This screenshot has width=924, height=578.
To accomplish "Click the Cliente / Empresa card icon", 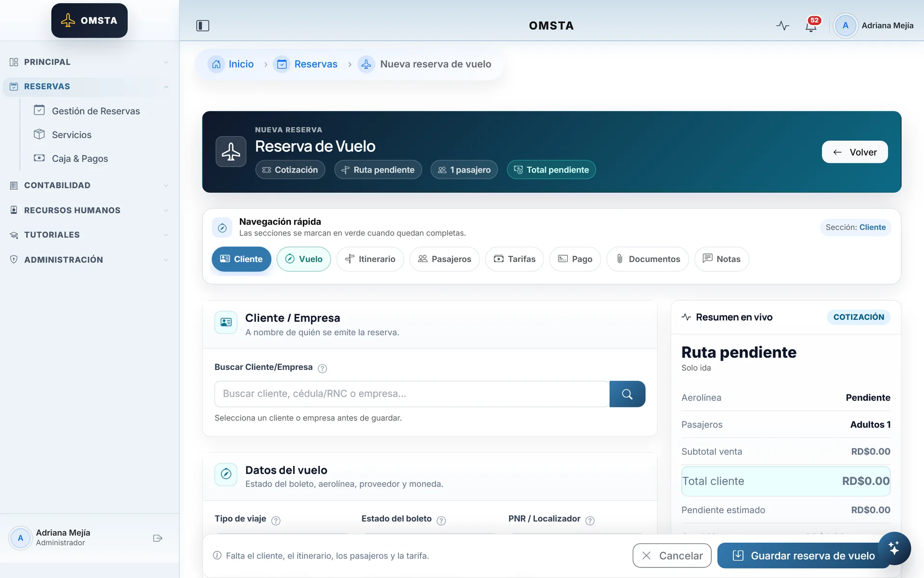I will [226, 322].
